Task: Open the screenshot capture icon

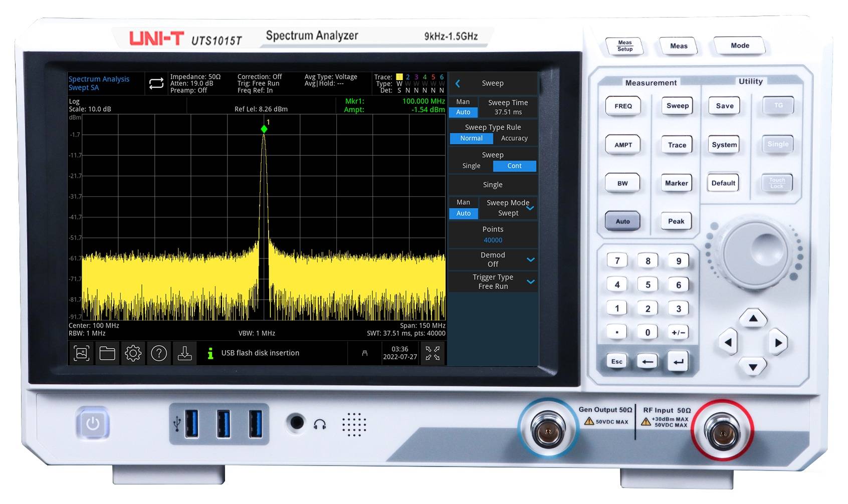Action: pyautogui.click(x=81, y=353)
